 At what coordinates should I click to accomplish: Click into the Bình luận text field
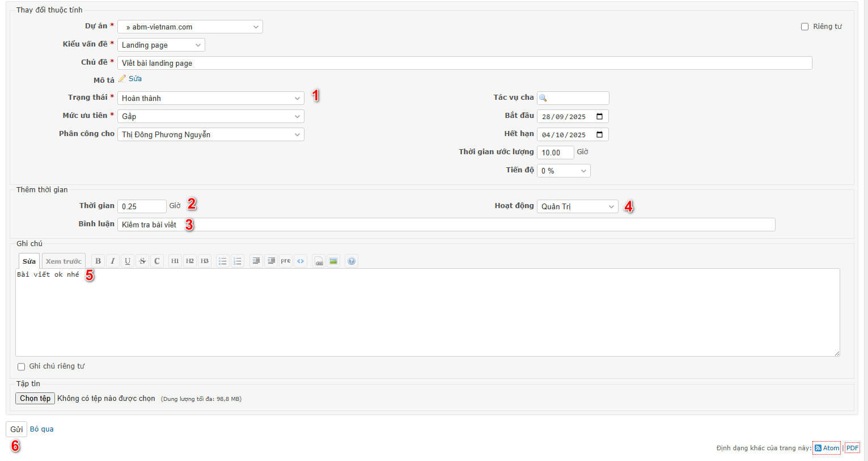pyautogui.click(x=446, y=225)
